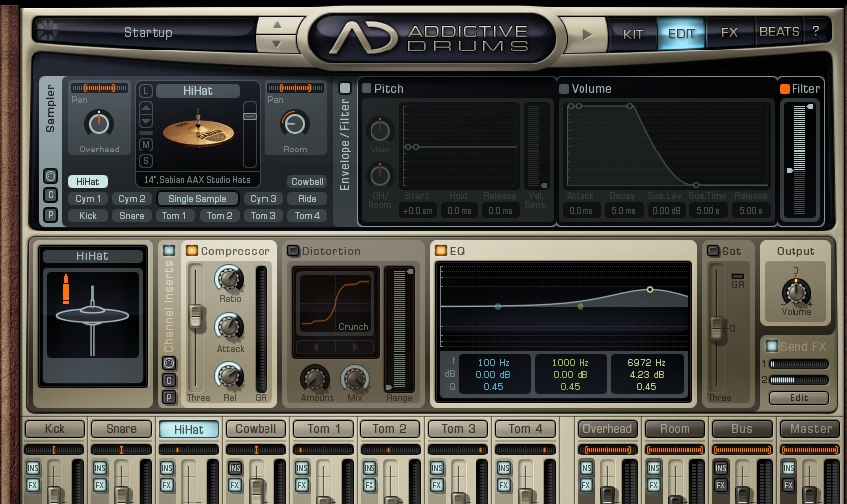Toggle the Envelope/Filter section power
This screenshot has width=847, height=504.
pos(344,88)
